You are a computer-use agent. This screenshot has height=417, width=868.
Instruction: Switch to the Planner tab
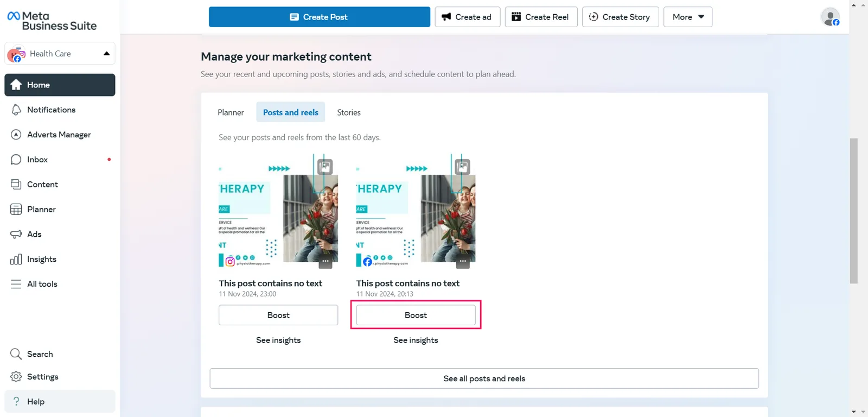231,112
